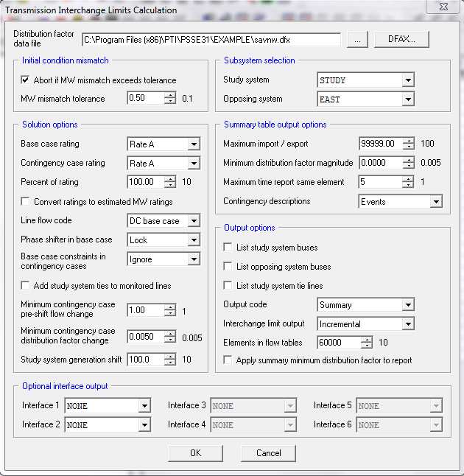Click the Minimum distribution factor magnitude field
The height and width of the screenshot is (476, 464).
coord(381,163)
